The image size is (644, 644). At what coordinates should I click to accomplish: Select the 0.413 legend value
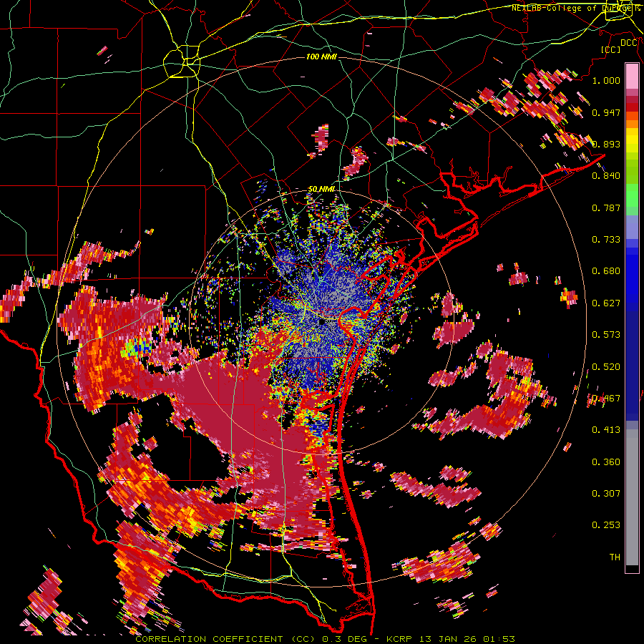coord(606,430)
